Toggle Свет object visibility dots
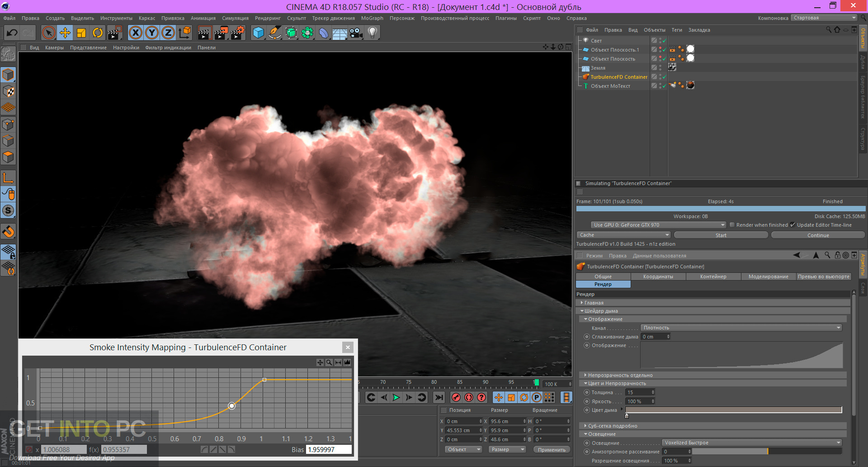Viewport: 868px width, 467px height. pyautogui.click(x=660, y=41)
